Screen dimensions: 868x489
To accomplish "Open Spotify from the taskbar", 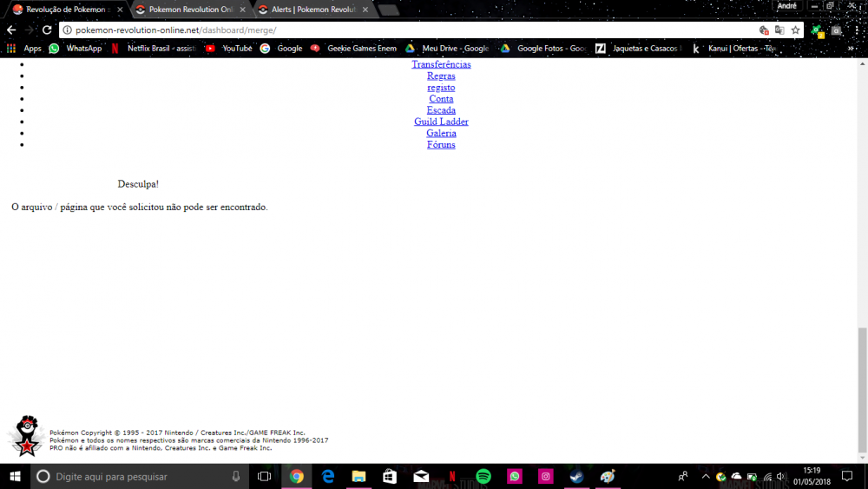I will 483,476.
